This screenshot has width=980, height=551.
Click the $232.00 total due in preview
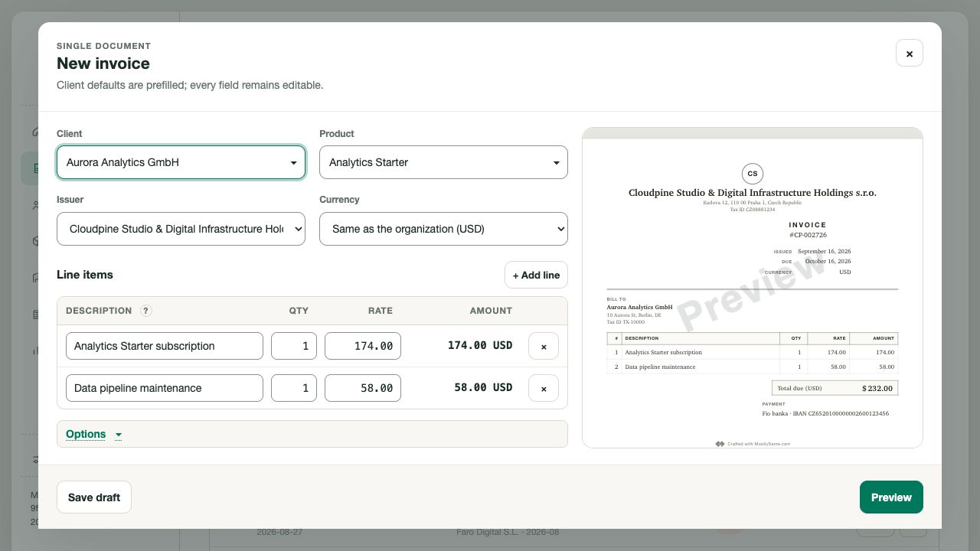click(877, 388)
